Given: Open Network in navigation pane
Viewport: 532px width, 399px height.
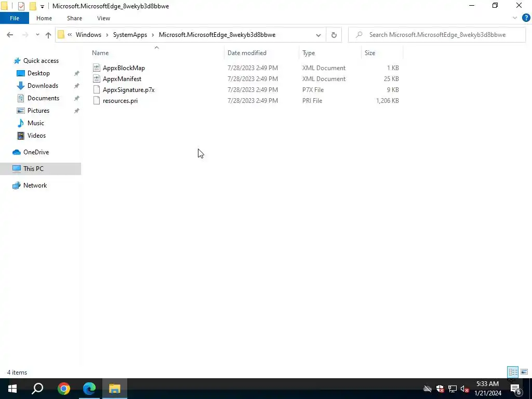Looking at the screenshot, I should coord(35,185).
